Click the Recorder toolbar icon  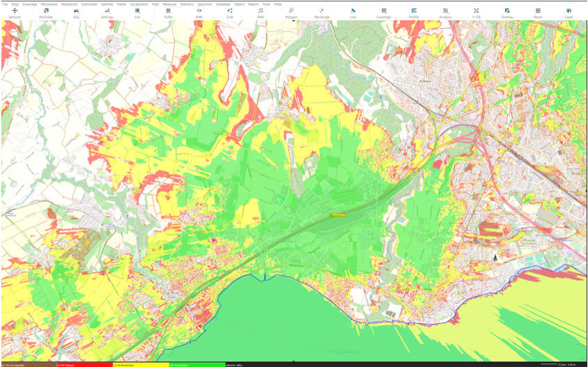[46, 13]
